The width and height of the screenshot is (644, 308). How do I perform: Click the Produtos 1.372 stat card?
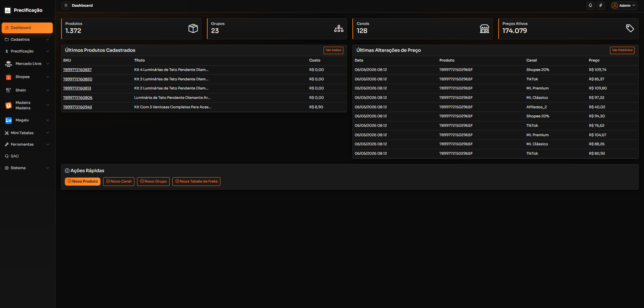pos(131,29)
